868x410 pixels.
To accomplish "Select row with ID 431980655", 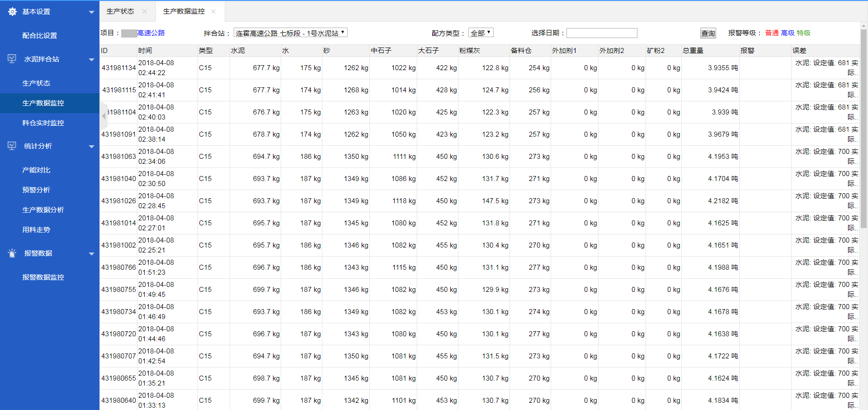I will click(x=479, y=378).
